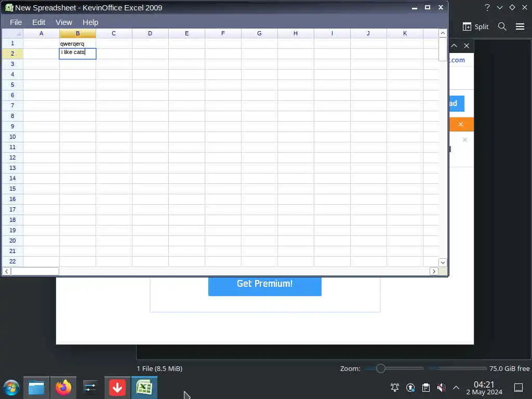
Task: Click the vertical scrollbar down arrow
Action: pos(443,262)
